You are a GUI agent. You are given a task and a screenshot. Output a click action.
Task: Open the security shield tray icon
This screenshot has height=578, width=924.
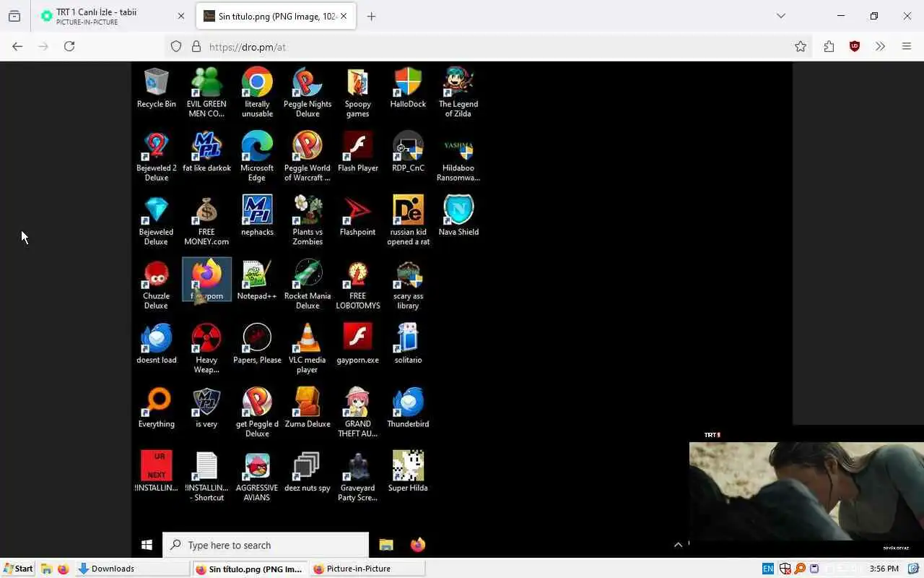(785, 569)
